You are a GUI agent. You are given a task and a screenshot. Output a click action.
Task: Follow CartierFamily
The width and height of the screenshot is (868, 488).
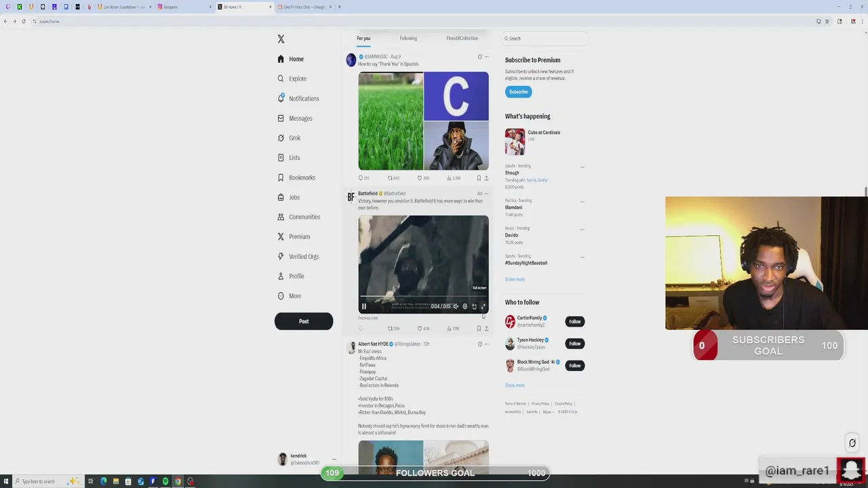point(575,322)
